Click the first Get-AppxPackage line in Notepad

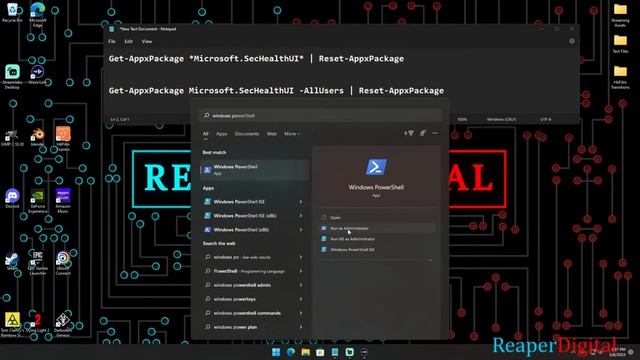coord(256,59)
